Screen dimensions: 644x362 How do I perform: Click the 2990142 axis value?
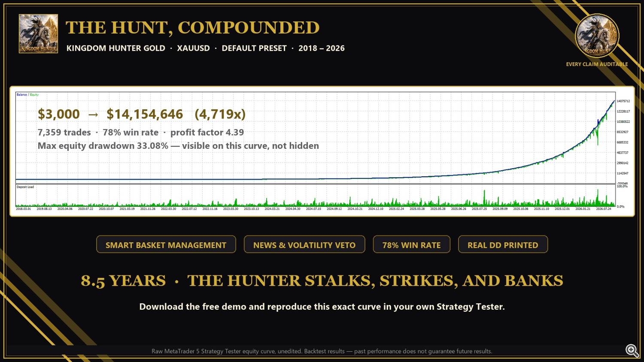tap(623, 163)
